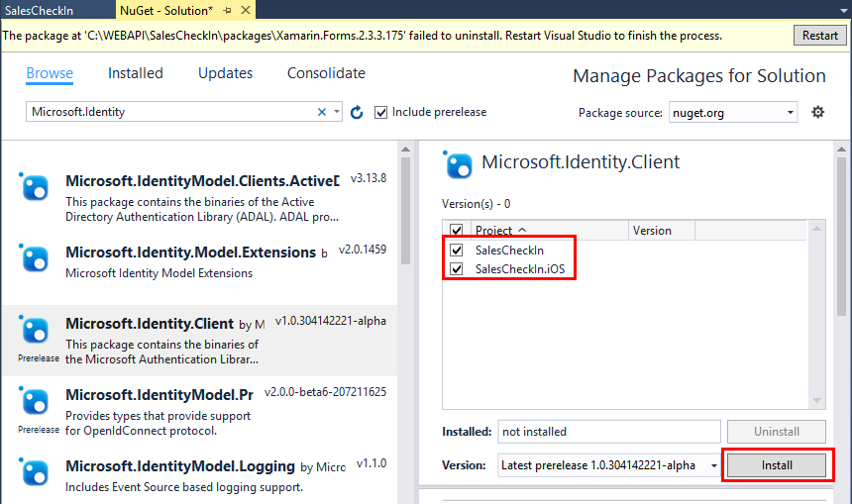Image resolution: width=852 pixels, height=504 pixels.
Task: Select Microsoft.IdentityModel.Logging package title
Action: pyautogui.click(x=180, y=466)
